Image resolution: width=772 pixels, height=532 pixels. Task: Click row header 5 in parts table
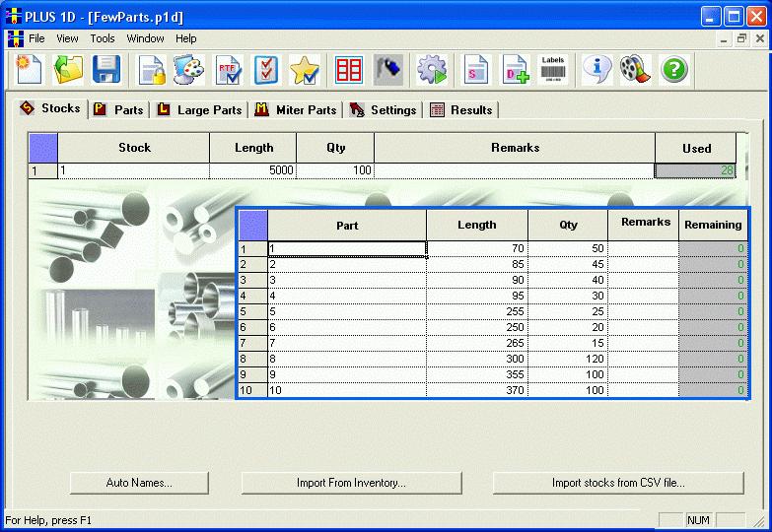pos(253,311)
